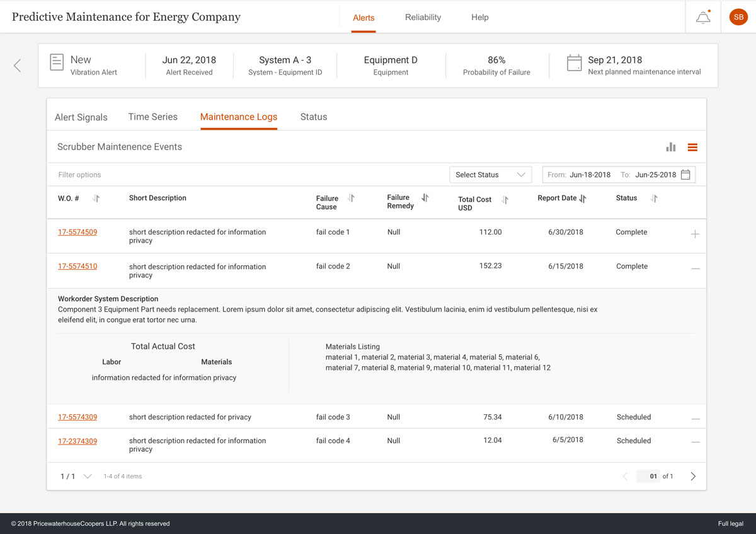
Task: Click the report date 6/30/2018
Action: [x=566, y=232]
